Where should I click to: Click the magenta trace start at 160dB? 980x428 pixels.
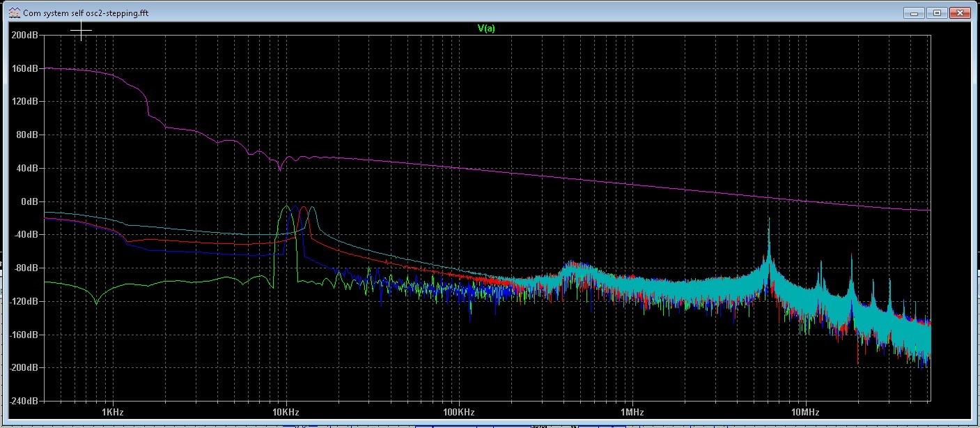(47, 68)
